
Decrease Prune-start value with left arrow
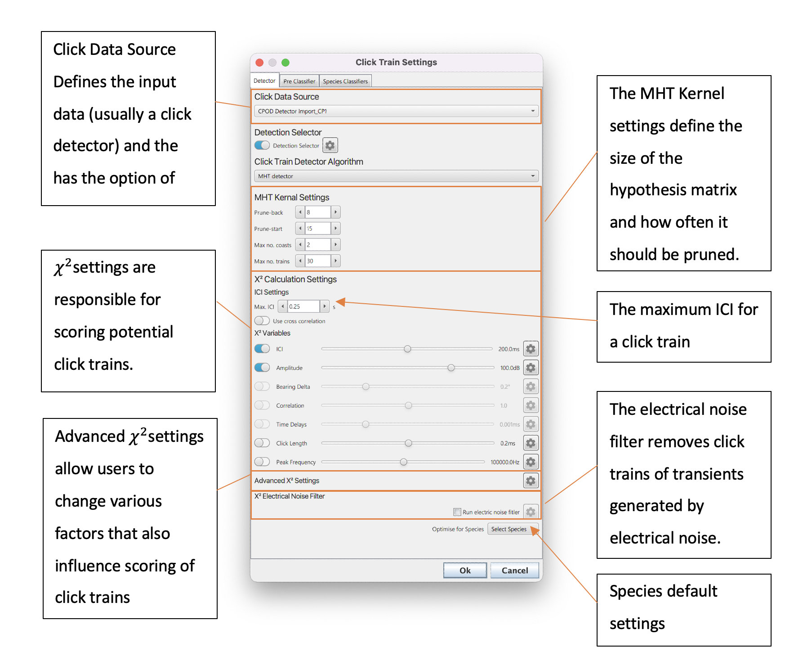pos(300,228)
